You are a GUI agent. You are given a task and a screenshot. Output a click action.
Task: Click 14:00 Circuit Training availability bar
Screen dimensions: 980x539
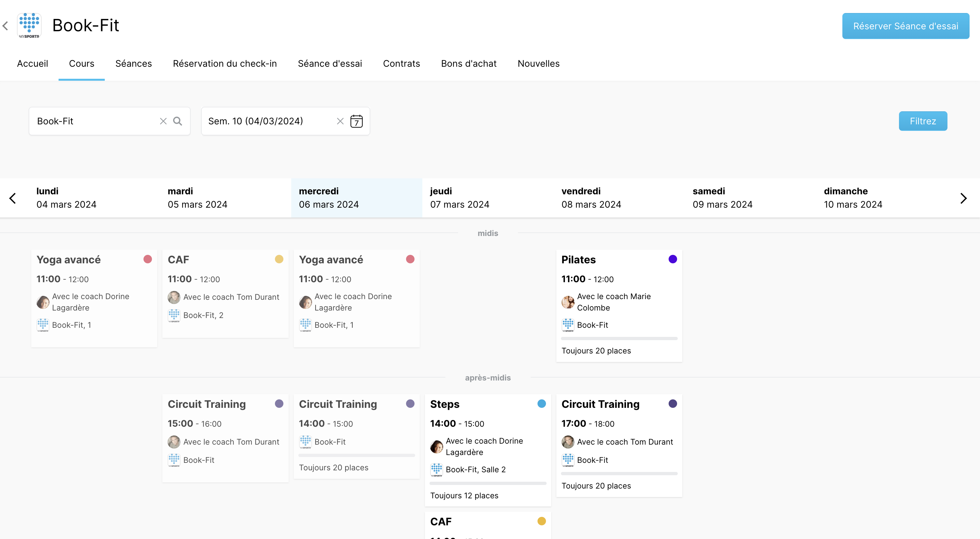click(357, 455)
